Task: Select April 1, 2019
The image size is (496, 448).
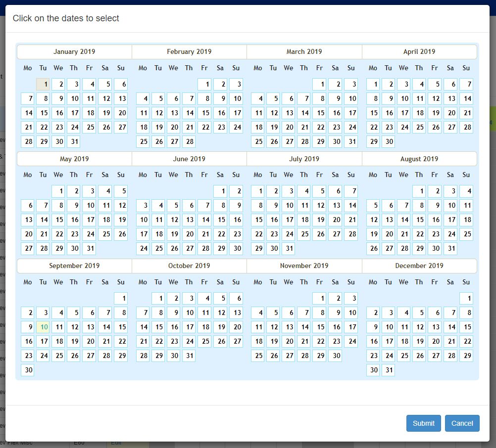Action: [373, 85]
